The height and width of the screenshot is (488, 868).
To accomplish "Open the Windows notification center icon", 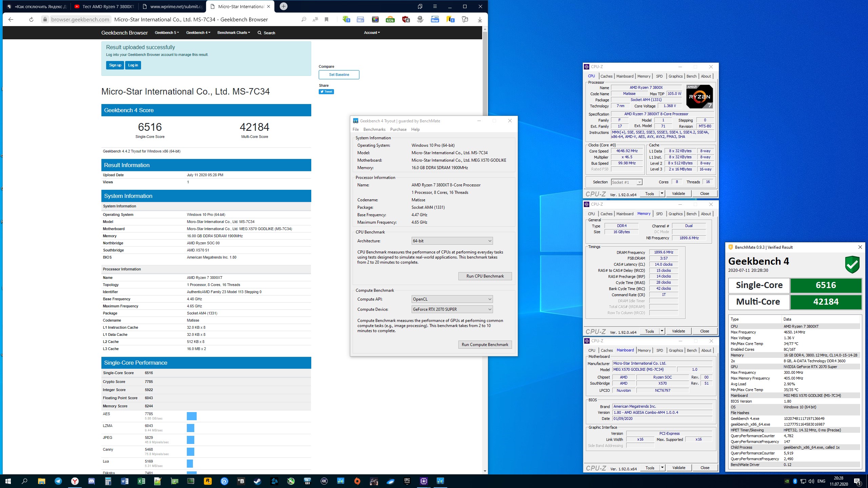I will 857,481.
